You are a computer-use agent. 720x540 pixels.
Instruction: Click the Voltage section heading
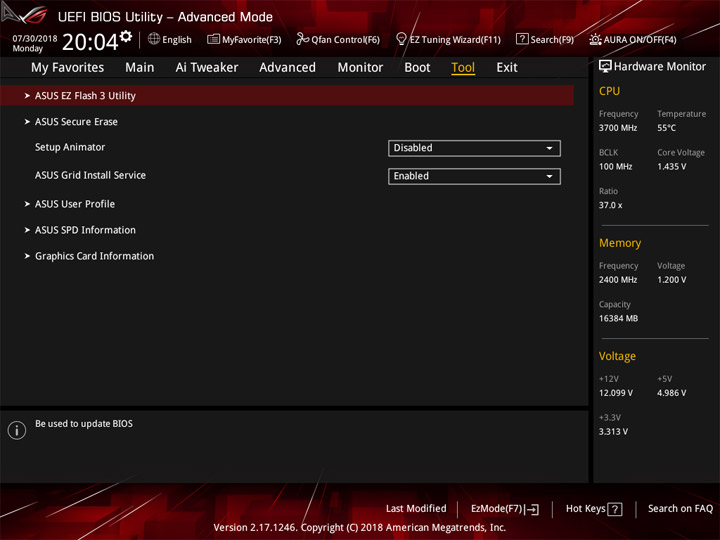[x=618, y=356]
